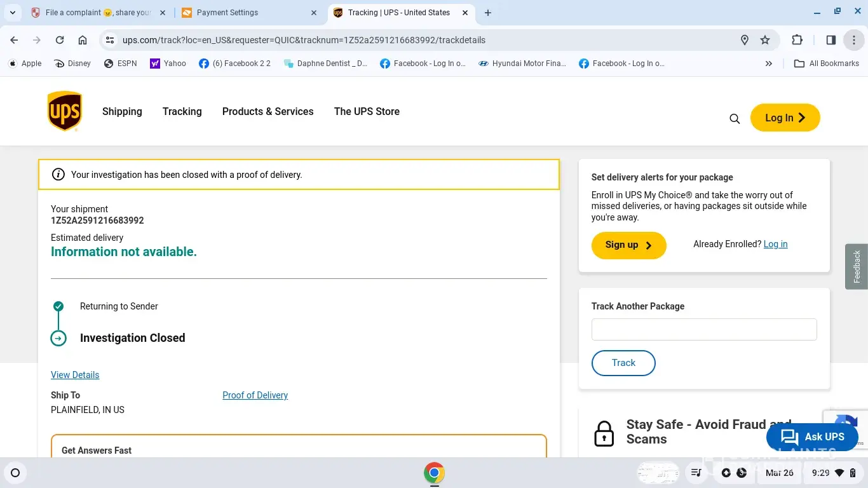Open Chrome's three-dot menu
The image size is (868, 488).
point(854,40)
